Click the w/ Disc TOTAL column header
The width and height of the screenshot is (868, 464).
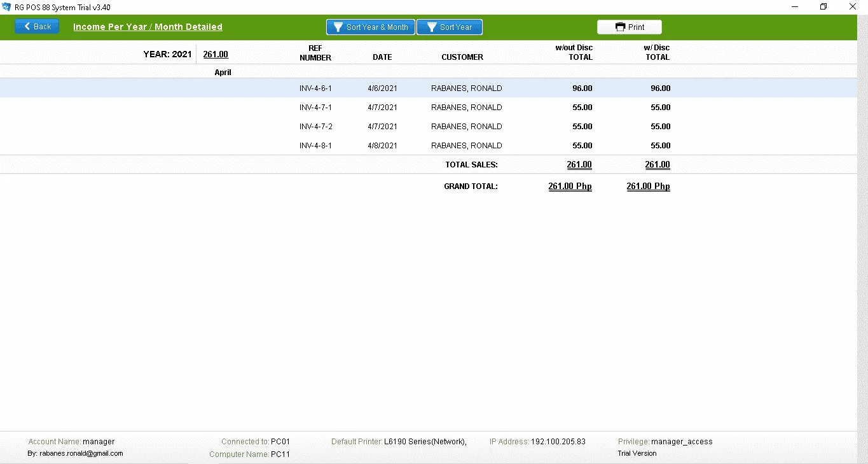(656, 52)
